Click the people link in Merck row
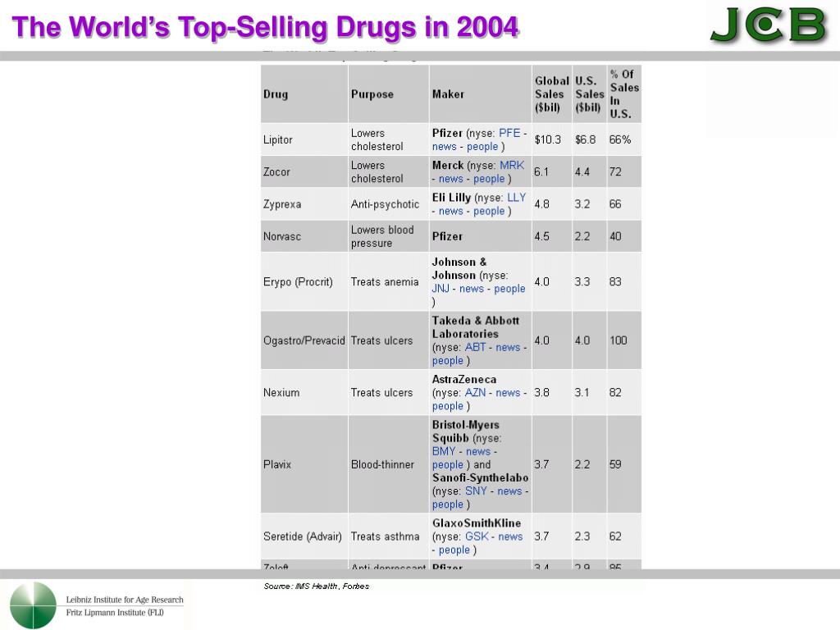 [x=489, y=178]
